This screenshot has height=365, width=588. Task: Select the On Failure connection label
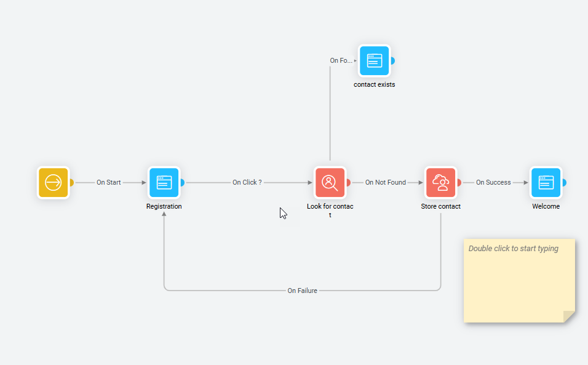click(303, 291)
